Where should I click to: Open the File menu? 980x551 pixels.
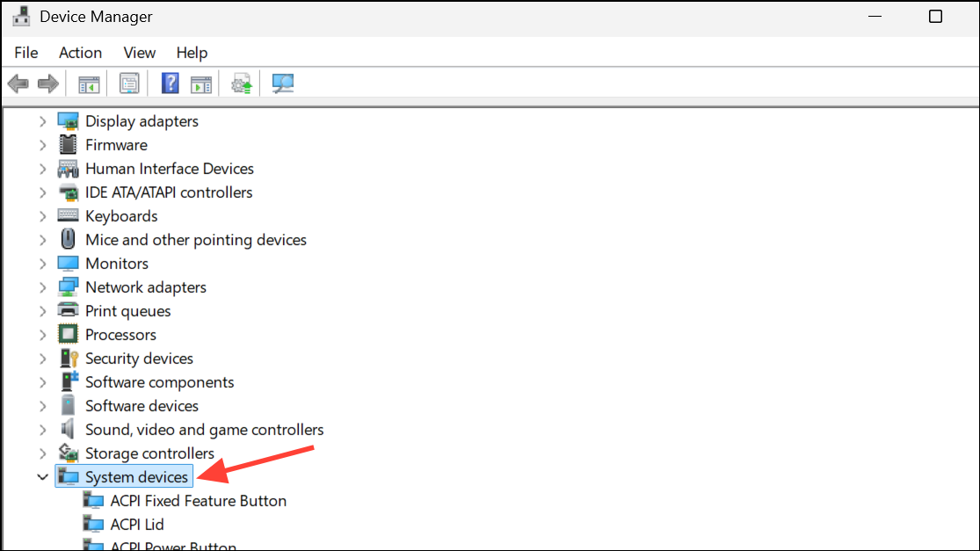tap(26, 53)
